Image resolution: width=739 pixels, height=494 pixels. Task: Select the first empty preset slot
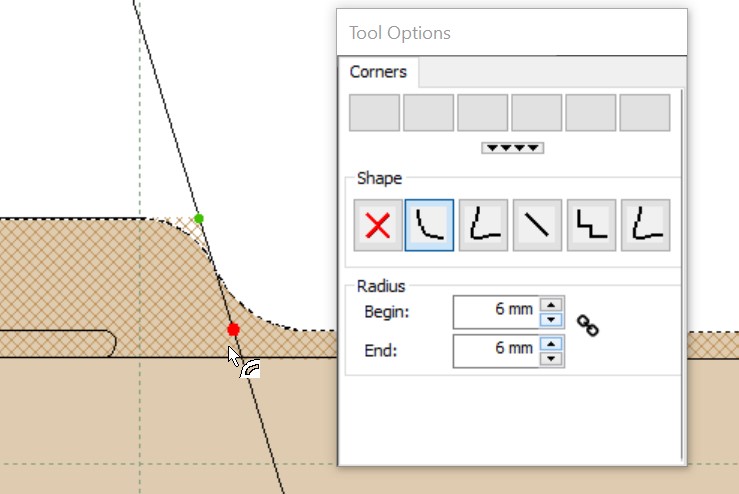(x=375, y=113)
